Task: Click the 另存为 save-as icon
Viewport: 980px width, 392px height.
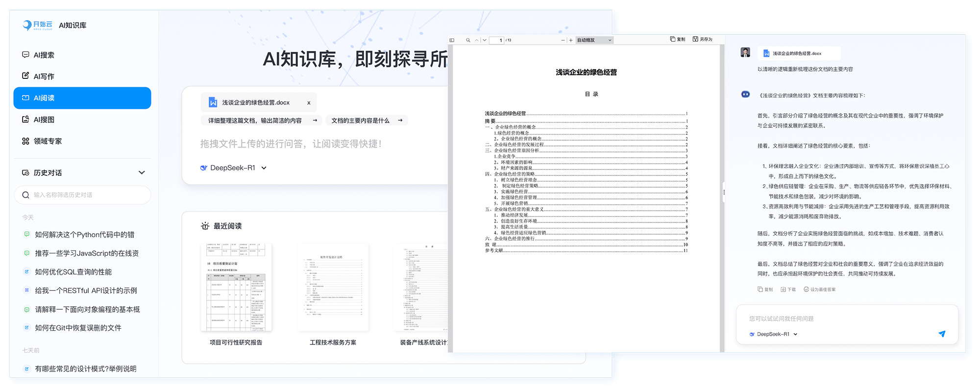Action: tap(695, 39)
